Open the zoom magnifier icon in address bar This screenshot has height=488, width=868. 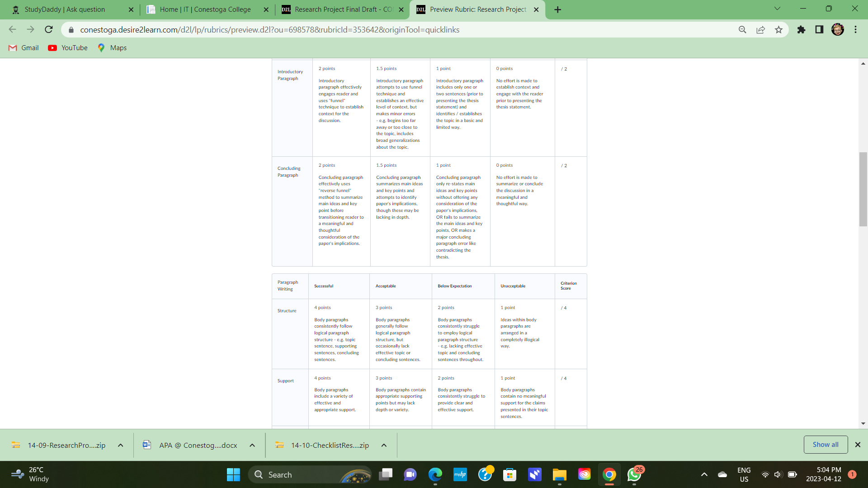point(742,30)
